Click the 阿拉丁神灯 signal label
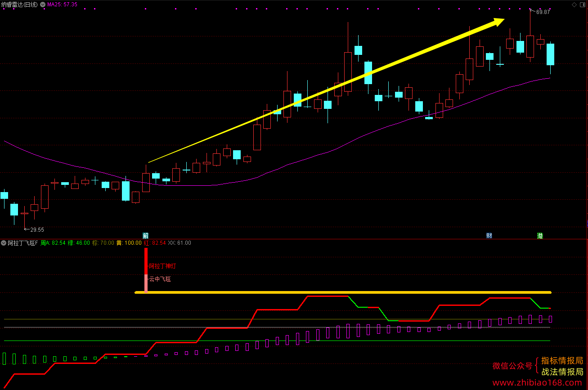Screen dimensions: 588x390 (x=162, y=266)
